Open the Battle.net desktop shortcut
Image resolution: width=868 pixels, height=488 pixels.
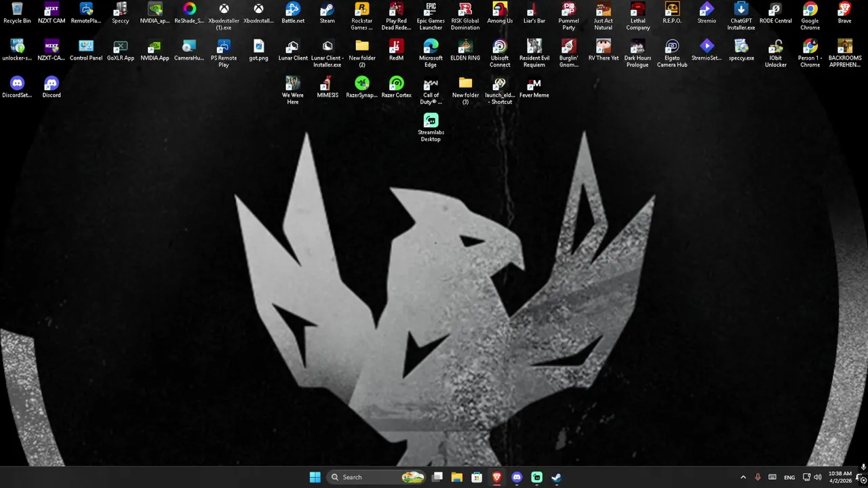(293, 13)
